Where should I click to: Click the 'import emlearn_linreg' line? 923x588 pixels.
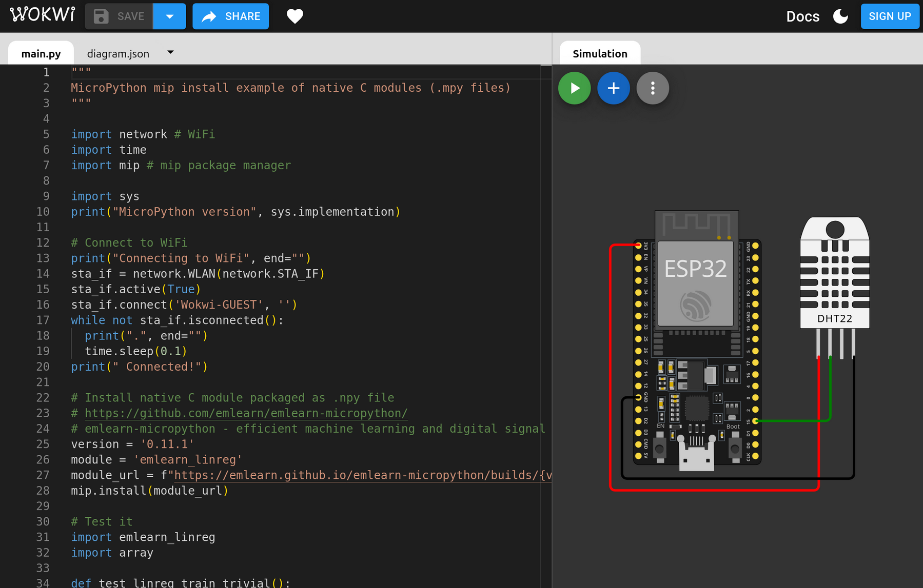(x=143, y=537)
